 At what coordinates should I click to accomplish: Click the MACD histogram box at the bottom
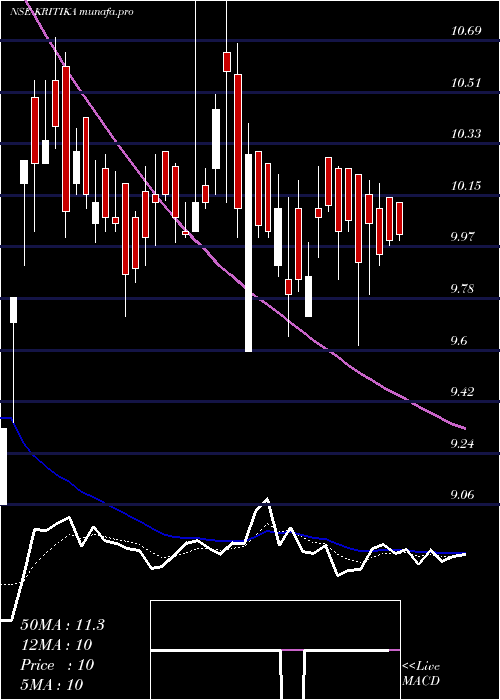[x=275, y=650]
